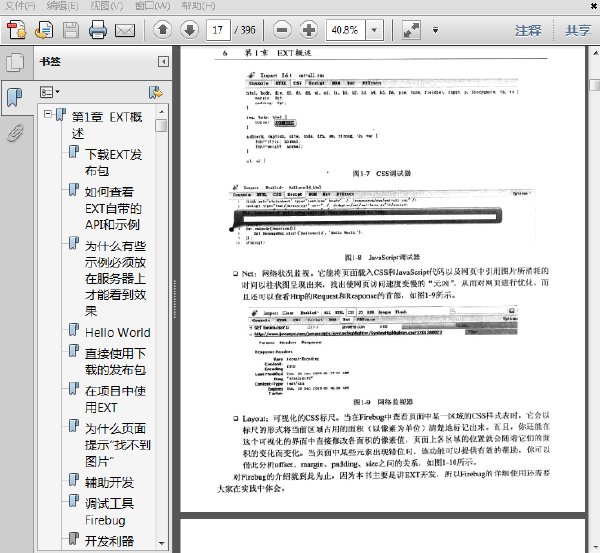Collapse the 第1章 EXT概述 bookmark tree
Viewport: 600px width, 553px height.
pos(47,114)
